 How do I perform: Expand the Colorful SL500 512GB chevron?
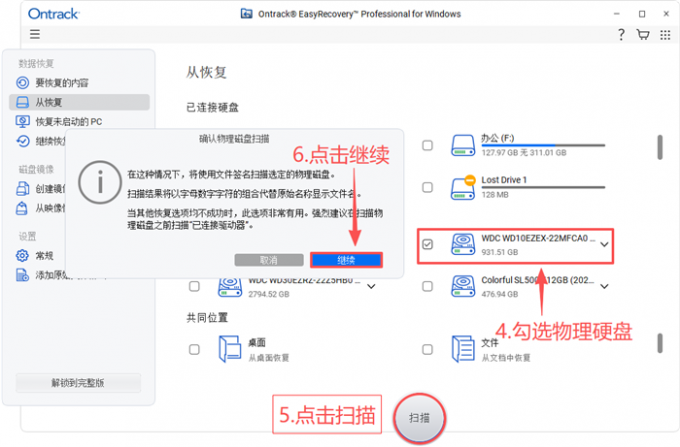[604, 286]
